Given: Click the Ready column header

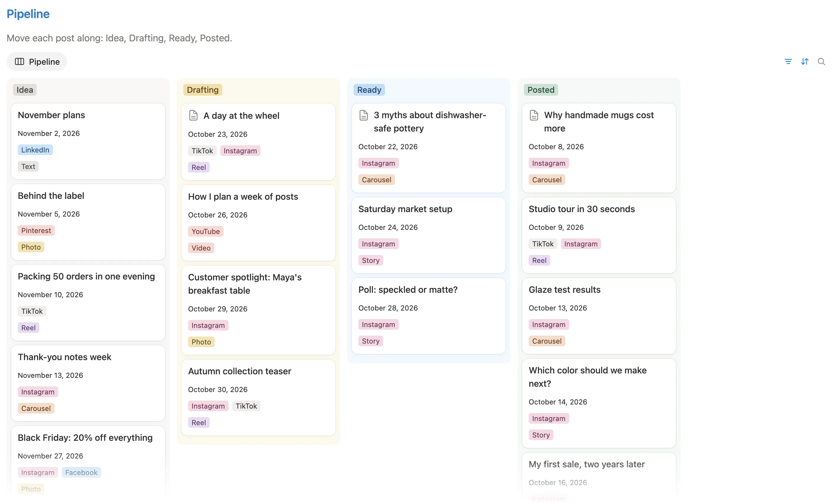Looking at the screenshot, I should click(369, 90).
